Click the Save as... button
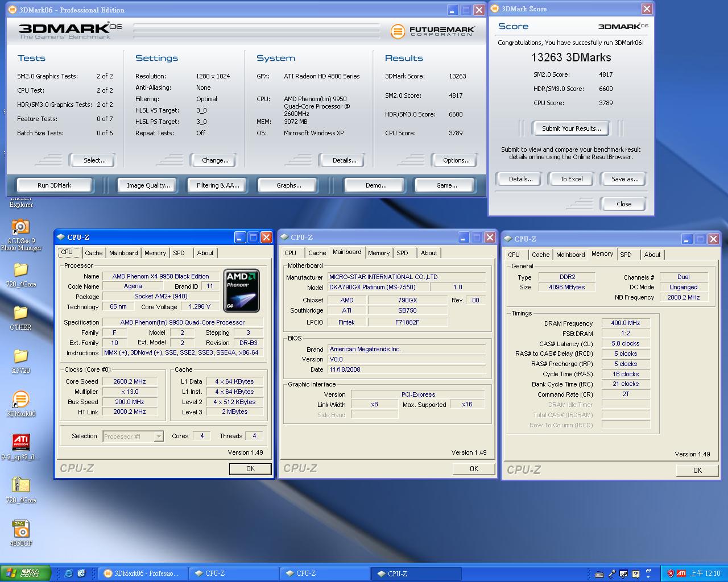Viewport: 728px width, 582px height. [x=624, y=179]
